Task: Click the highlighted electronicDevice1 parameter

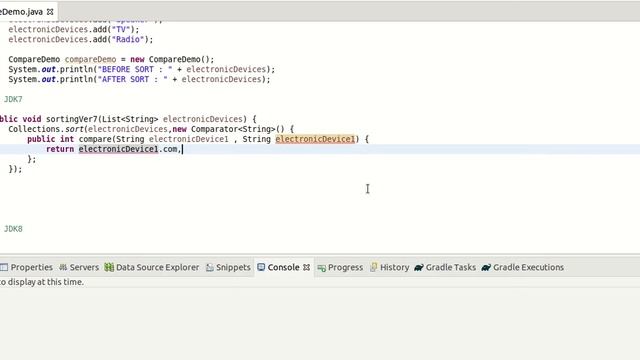Action: point(315,139)
